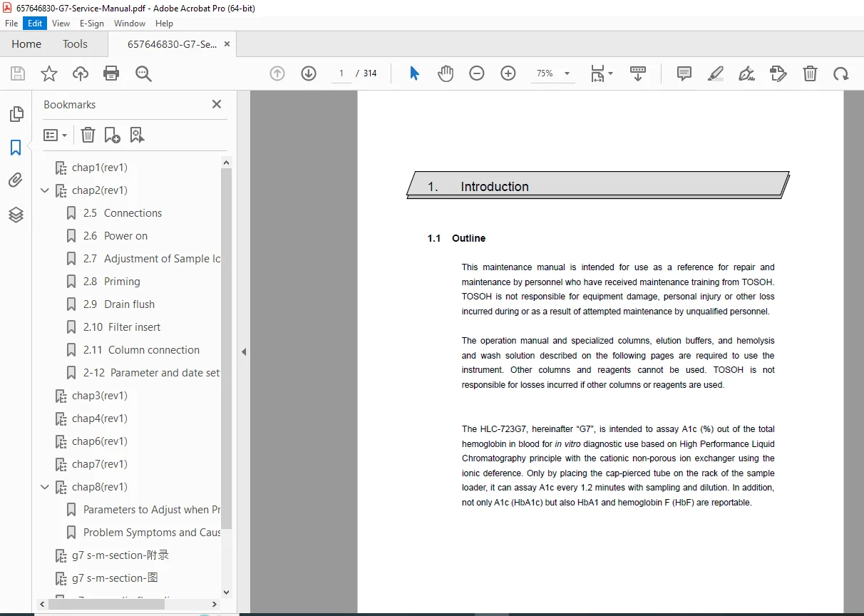Collapse the chap8(rev1) bookmark
The height and width of the screenshot is (616, 864).
tap(45, 487)
